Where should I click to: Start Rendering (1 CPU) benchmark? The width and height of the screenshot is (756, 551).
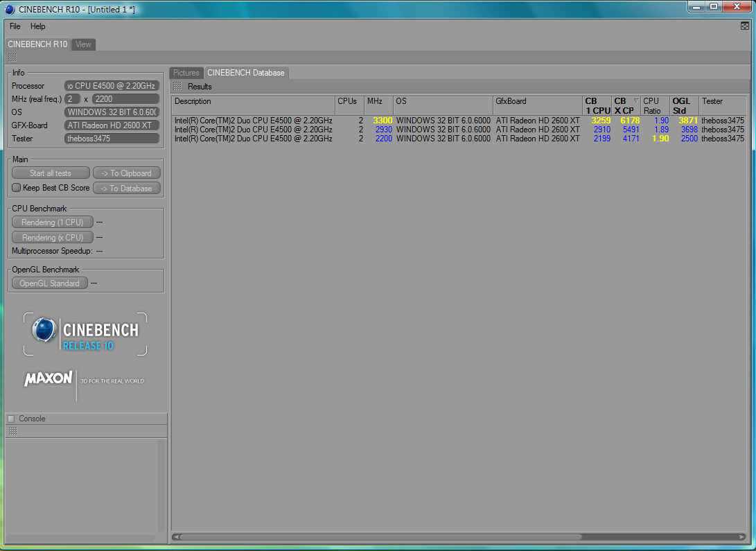pos(52,222)
